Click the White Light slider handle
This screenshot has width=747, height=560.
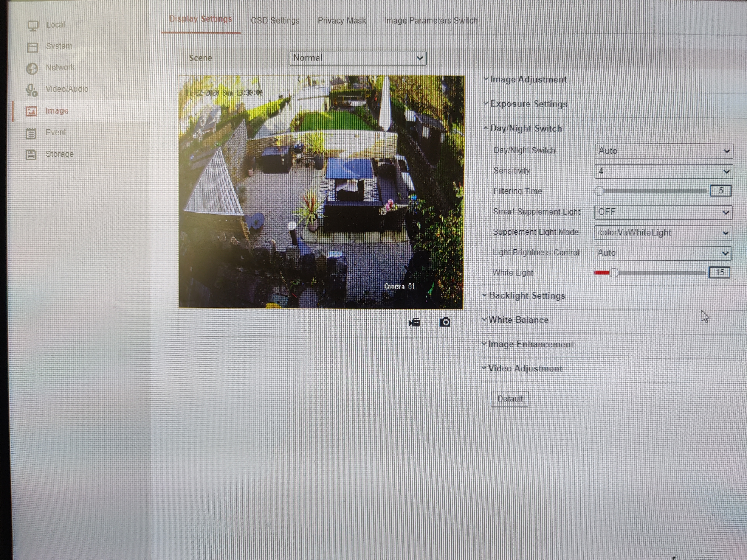click(614, 273)
